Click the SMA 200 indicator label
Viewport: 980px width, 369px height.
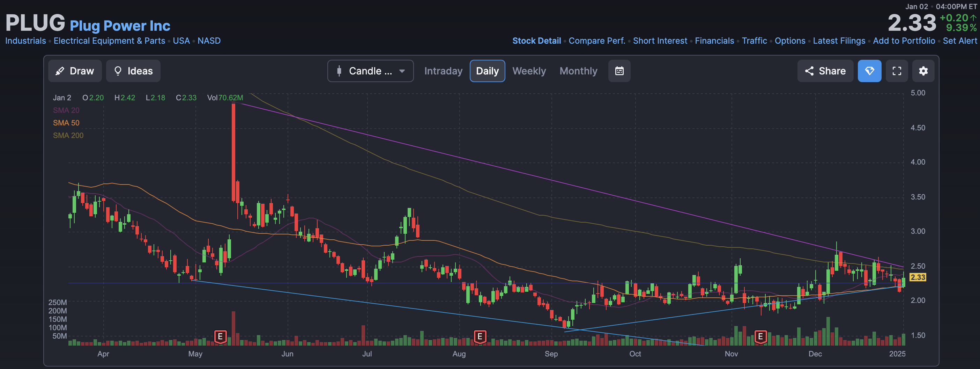[x=68, y=135]
